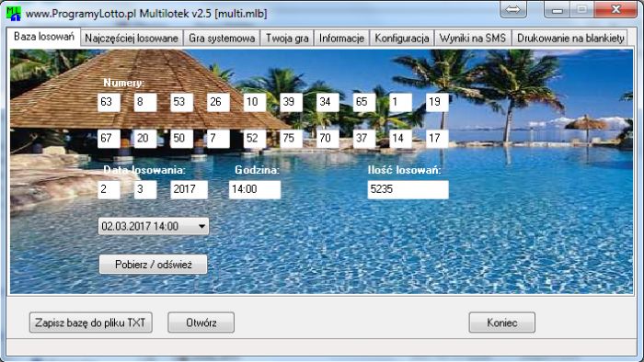Click the Ilość losowań: label
Screen dimensions: 644x362
405,170
